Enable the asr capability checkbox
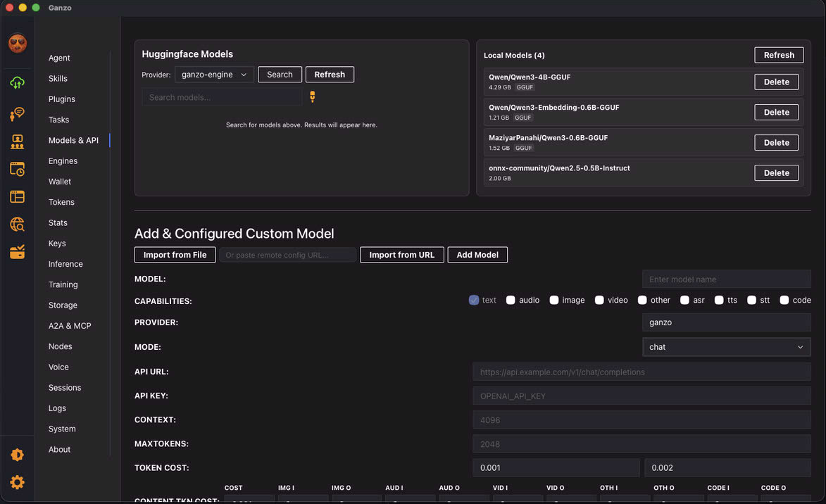Screen dimensions: 826x504 click(684, 300)
